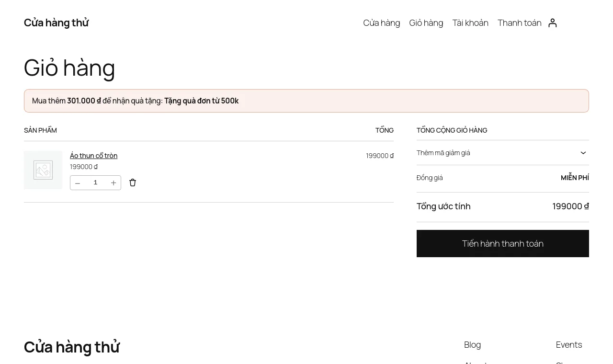The image size is (613, 364).
Task: Open the product image thumbnail
Action: (43, 170)
